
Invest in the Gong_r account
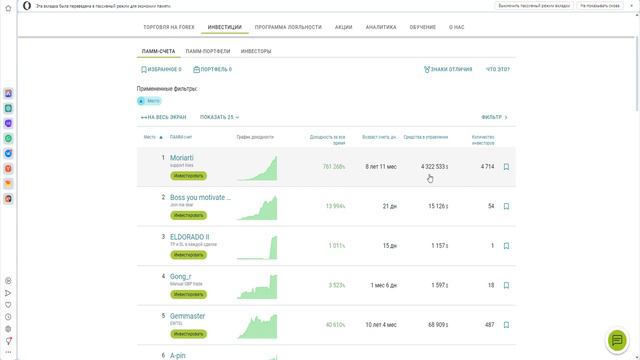(x=189, y=294)
